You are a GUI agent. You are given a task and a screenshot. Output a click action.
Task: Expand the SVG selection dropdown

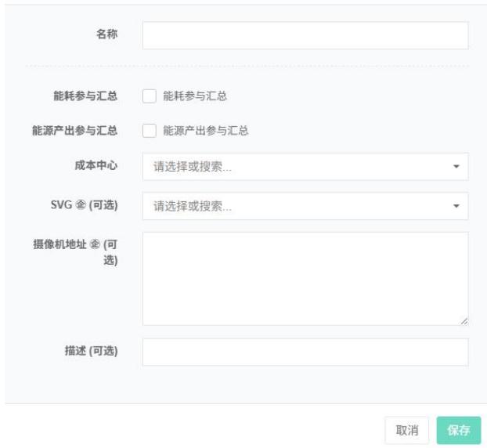pyautogui.click(x=298, y=206)
